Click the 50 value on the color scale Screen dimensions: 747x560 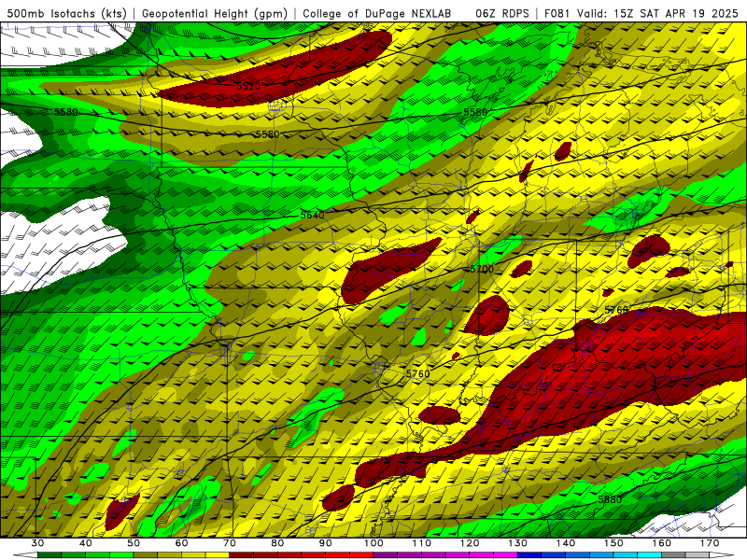(134, 543)
